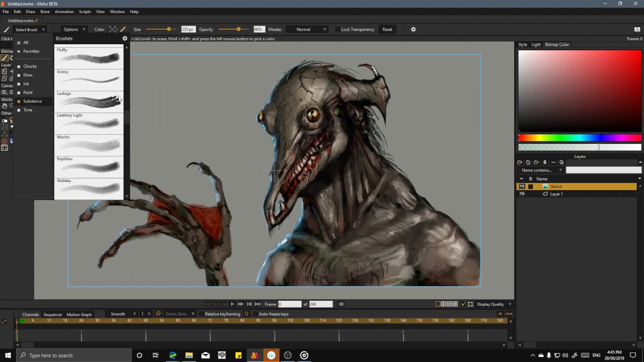Toggle audio mute speaker icon in playback bar

pyautogui.click(x=341, y=304)
